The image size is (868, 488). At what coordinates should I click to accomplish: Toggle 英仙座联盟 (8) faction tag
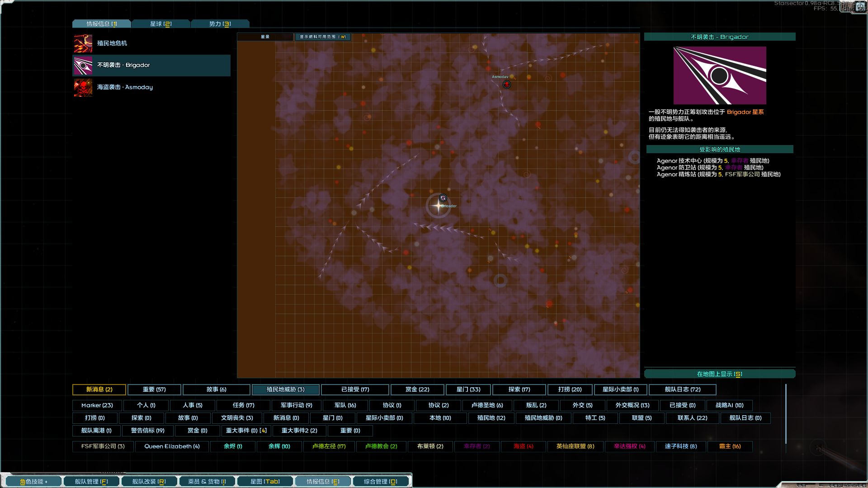(576, 446)
